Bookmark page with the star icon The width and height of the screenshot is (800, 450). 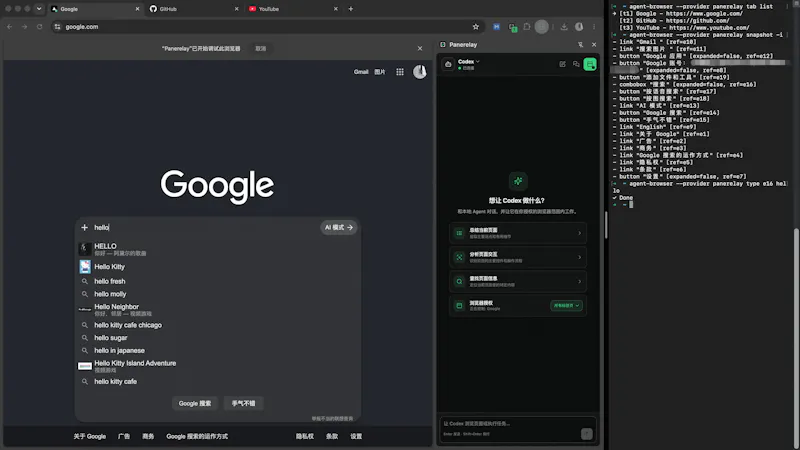tap(476, 27)
